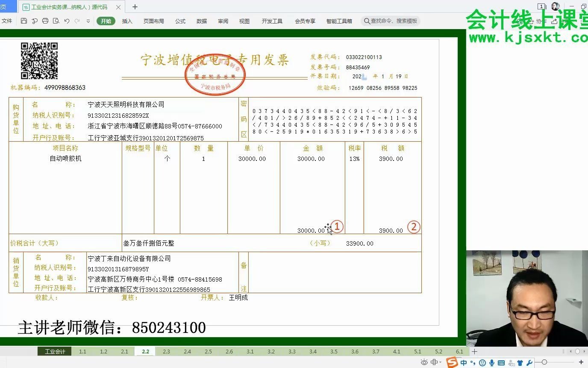Switch to sheet tab 5.2

(x=438, y=351)
